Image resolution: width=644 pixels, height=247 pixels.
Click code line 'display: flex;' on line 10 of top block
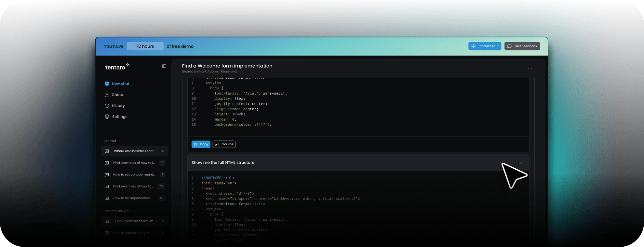[230, 98]
